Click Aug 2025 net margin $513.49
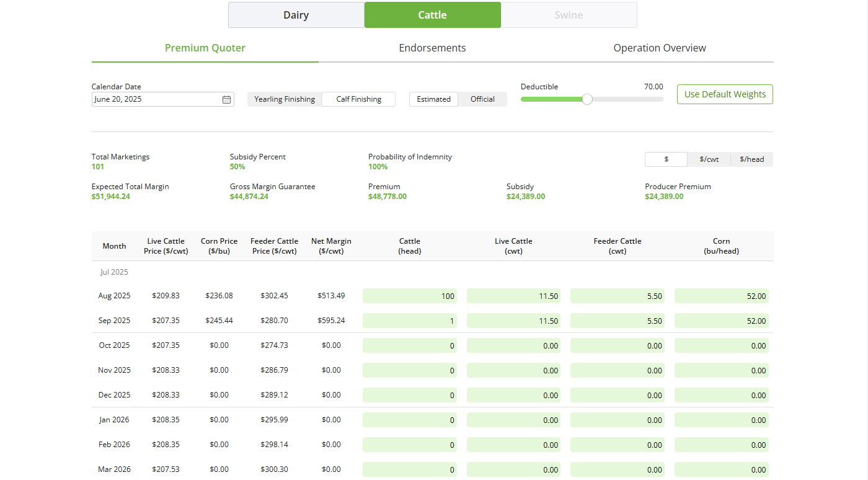This screenshot has width=868, height=480. [331, 296]
